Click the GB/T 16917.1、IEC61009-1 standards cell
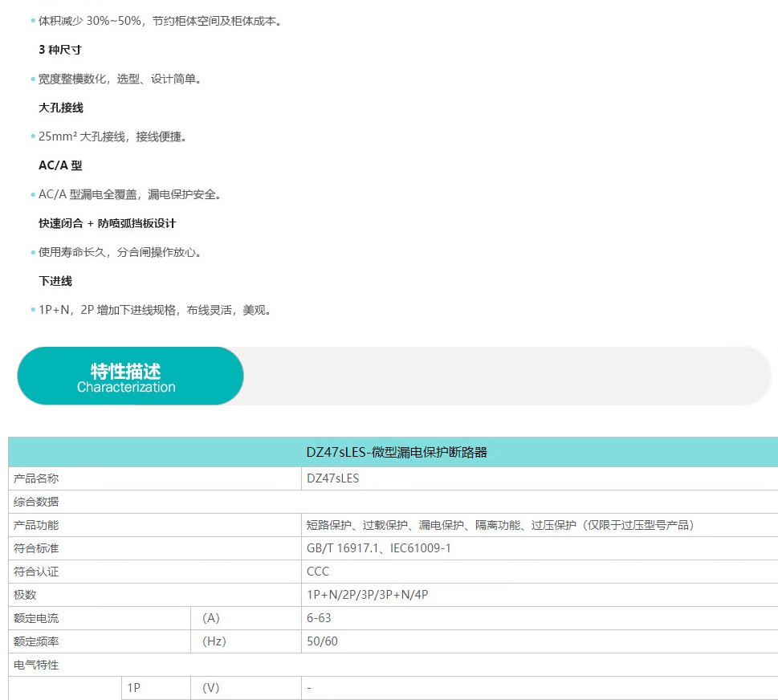 379,548
